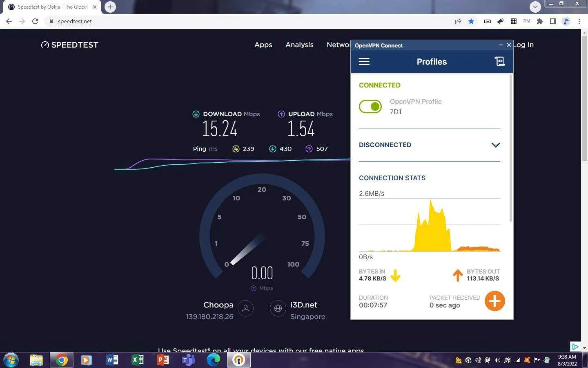Click the Bytes In yellow down arrow
588x368 pixels.
[395, 276]
